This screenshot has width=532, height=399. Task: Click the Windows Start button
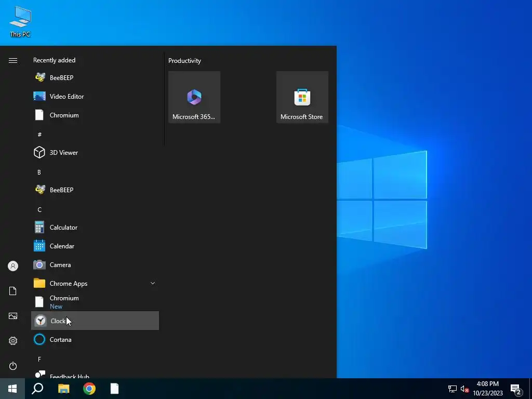(12, 389)
